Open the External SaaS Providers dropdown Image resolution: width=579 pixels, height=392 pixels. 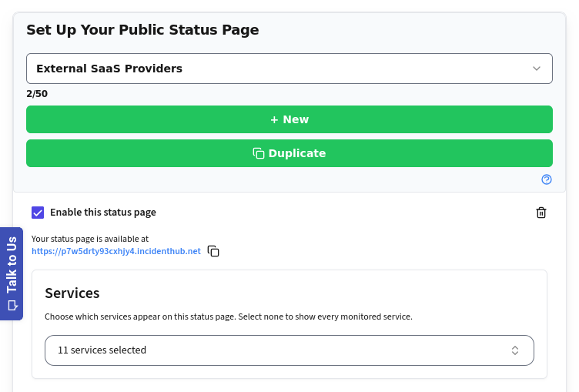(289, 69)
